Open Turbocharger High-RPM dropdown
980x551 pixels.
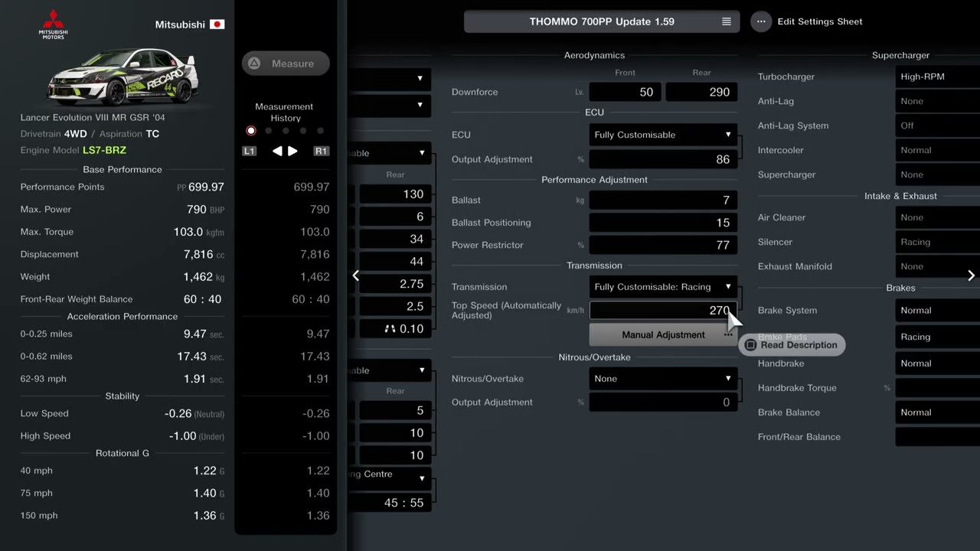pos(937,77)
